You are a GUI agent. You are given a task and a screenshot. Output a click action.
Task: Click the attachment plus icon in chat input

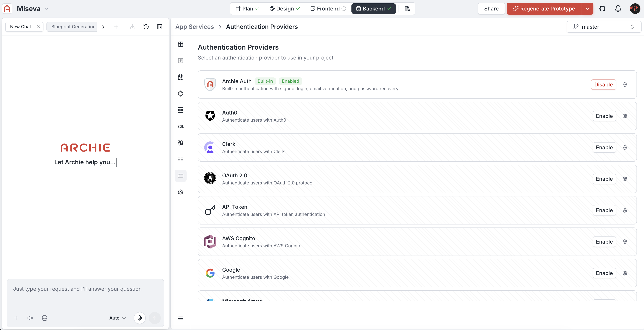point(16,318)
